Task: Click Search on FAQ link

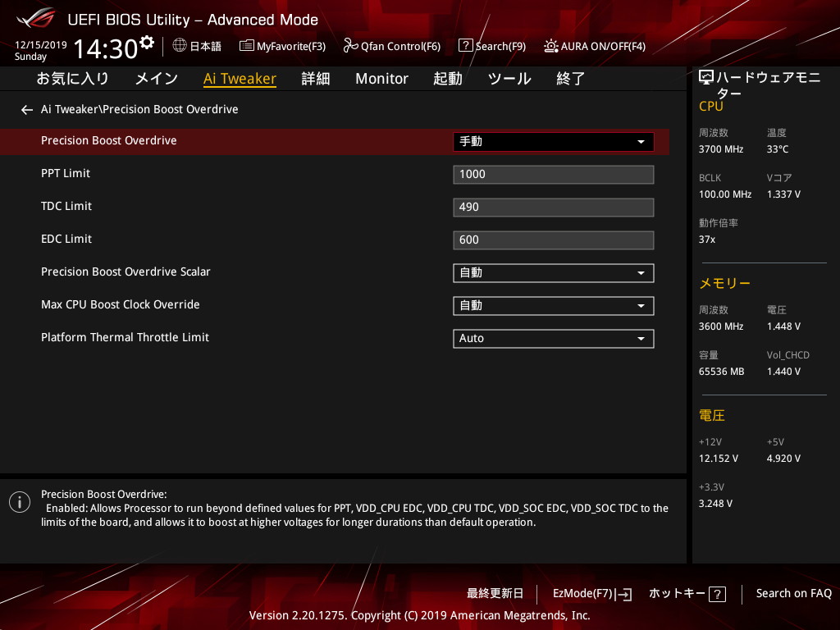Action: point(793,594)
